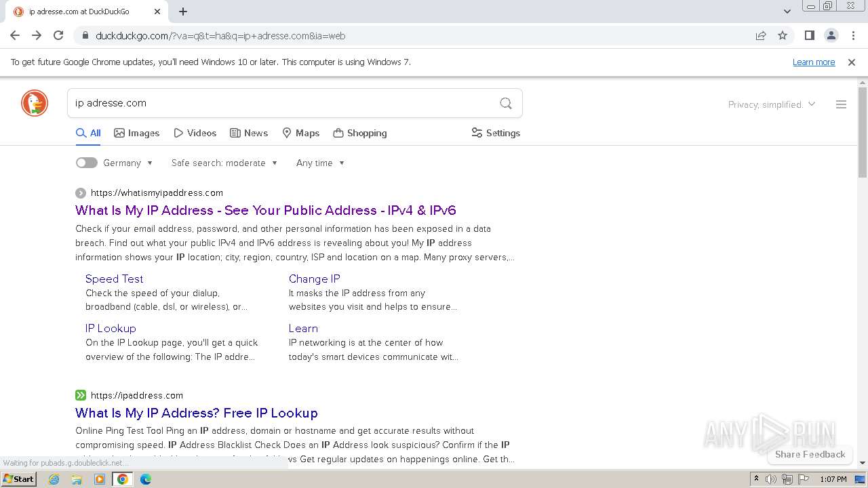Open the Any time filter dropdown
This screenshot has height=488, width=868.
click(321, 163)
